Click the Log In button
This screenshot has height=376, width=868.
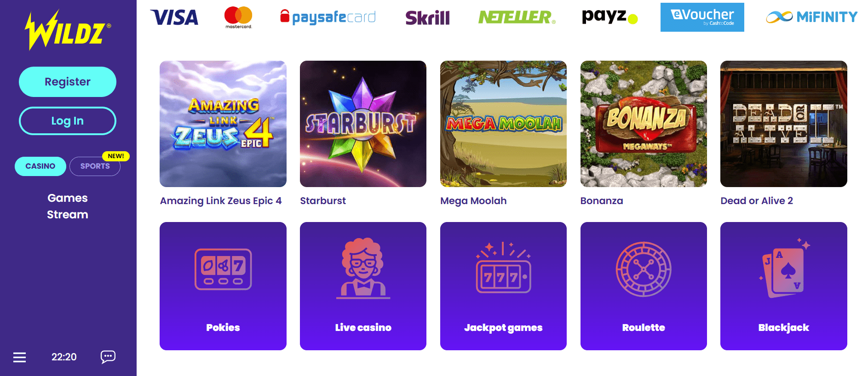pos(68,121)
